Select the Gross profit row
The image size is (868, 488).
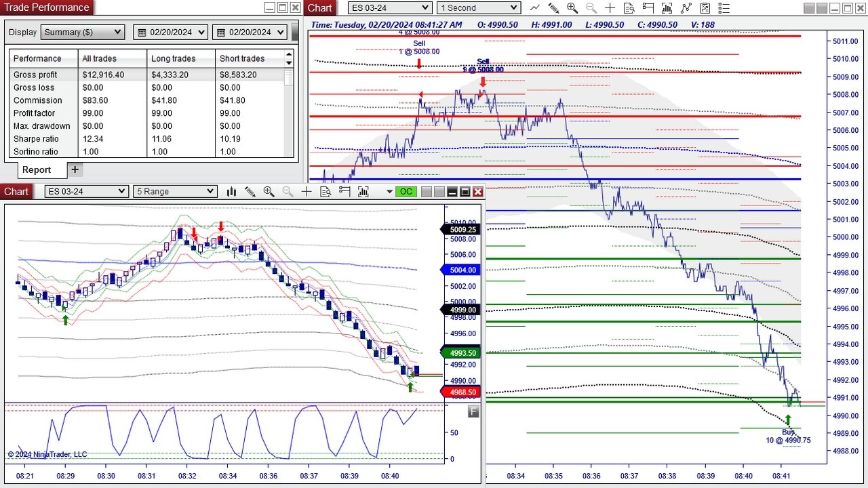[x=146, y=75]
